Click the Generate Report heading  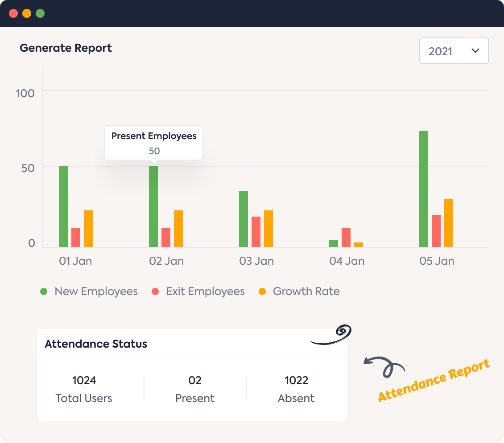66,48
